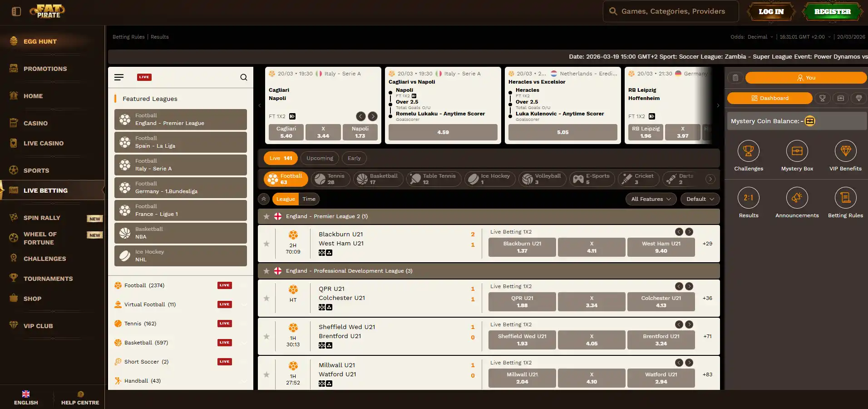Favorite the Blackburn U21 match star

pos(266,244)
